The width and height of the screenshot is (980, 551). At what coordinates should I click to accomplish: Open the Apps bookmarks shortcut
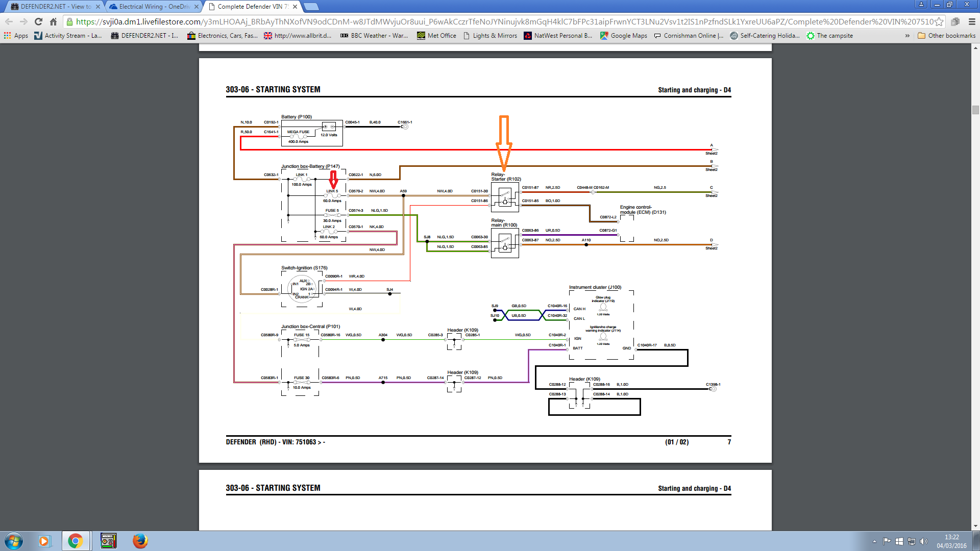(16, 36)
